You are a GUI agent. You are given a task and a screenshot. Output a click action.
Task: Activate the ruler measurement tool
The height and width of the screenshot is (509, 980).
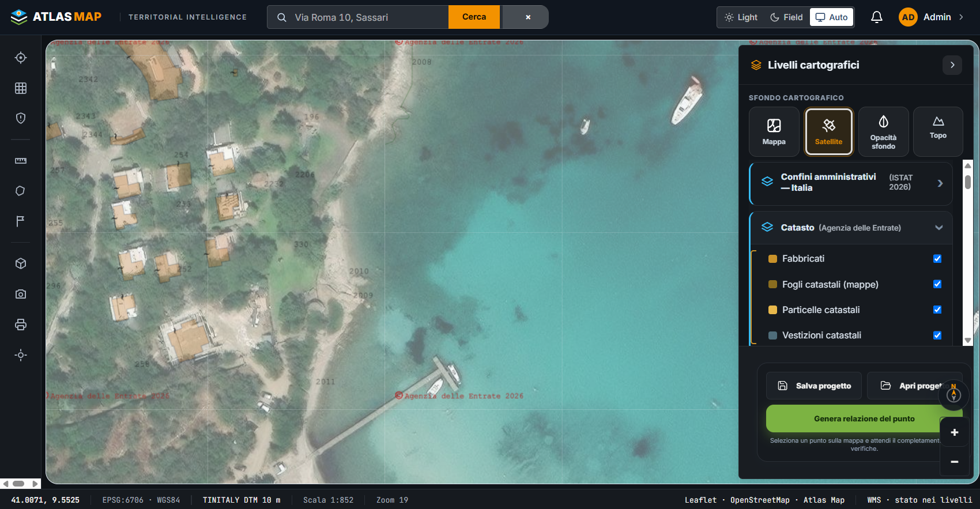(21, 161)
